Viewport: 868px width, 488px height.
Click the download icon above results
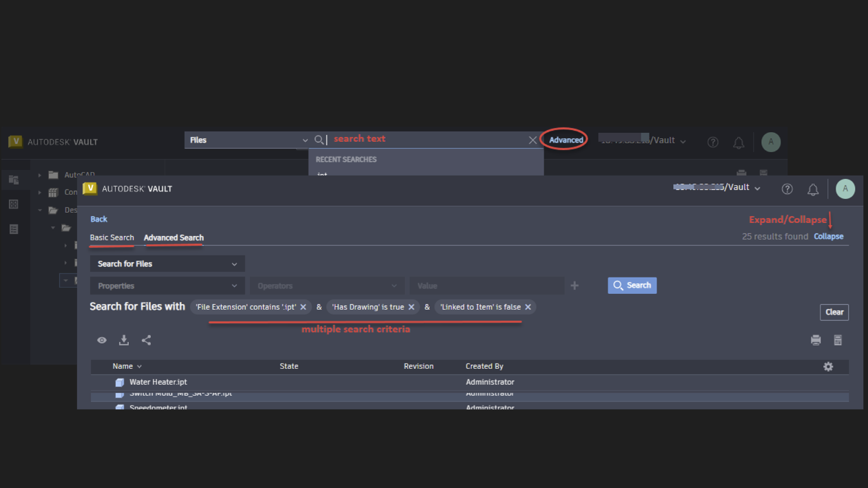pos(124,340)
